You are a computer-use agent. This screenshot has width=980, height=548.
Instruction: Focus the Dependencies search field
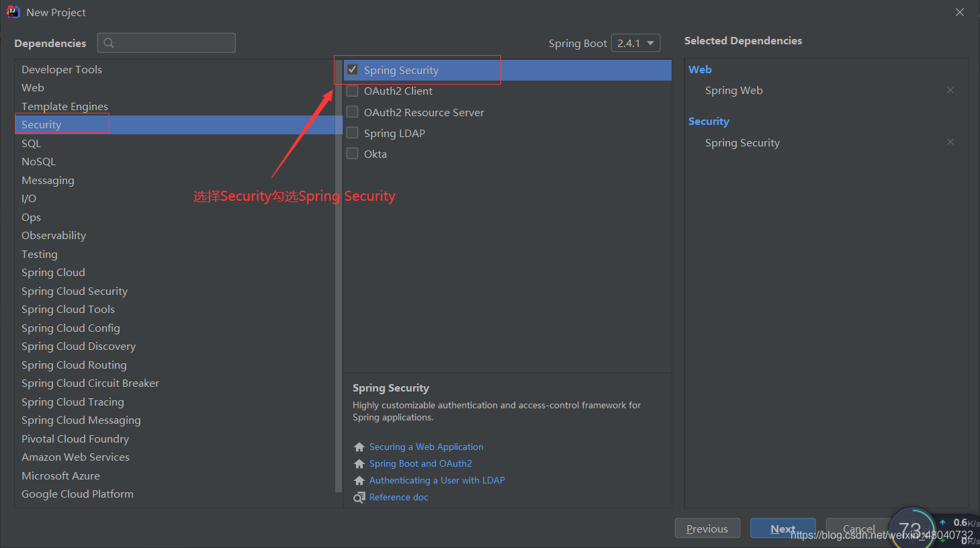pyautogui.click(x=167, y=43)
